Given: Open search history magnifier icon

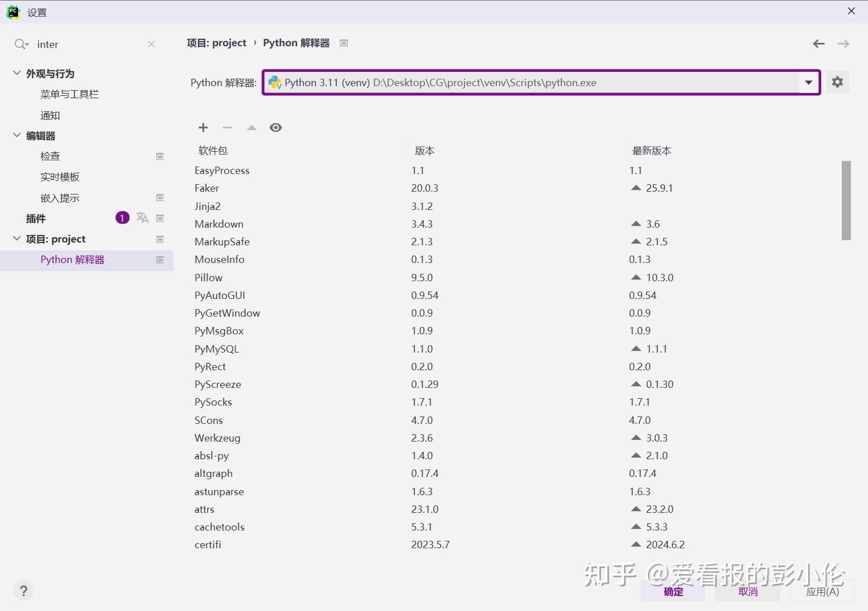Looking at the screenshot, I should click(x=21, y=44).
